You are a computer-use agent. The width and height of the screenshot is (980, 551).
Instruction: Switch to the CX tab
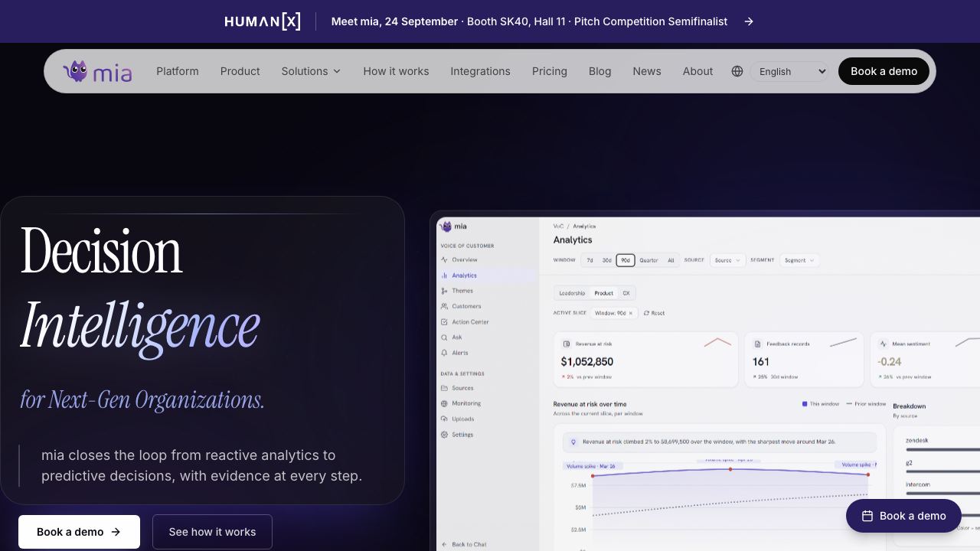[626, 293]
